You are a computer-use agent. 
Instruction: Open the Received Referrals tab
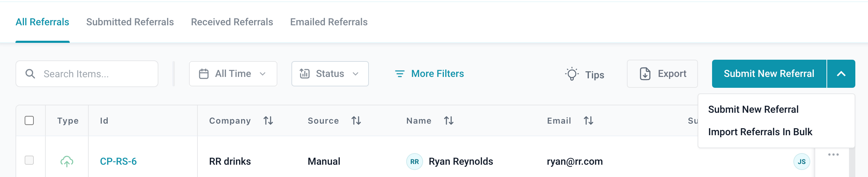pos(232,22)
